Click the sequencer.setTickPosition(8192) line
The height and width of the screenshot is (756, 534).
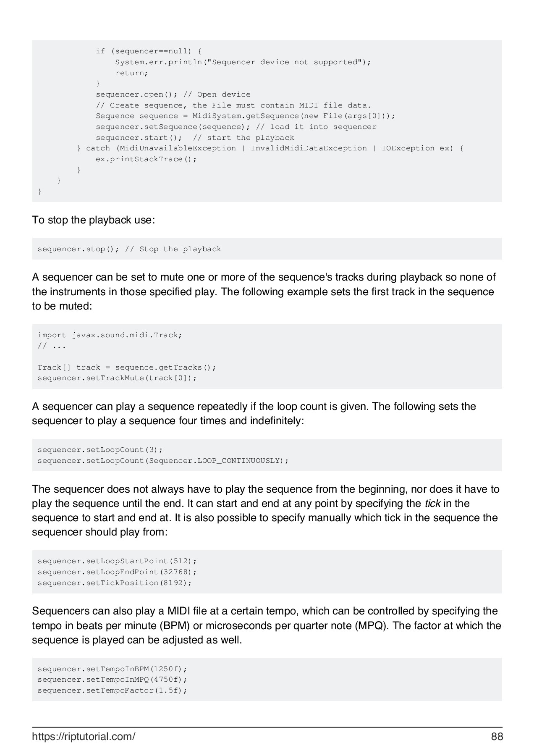click(x=115, y=583)
